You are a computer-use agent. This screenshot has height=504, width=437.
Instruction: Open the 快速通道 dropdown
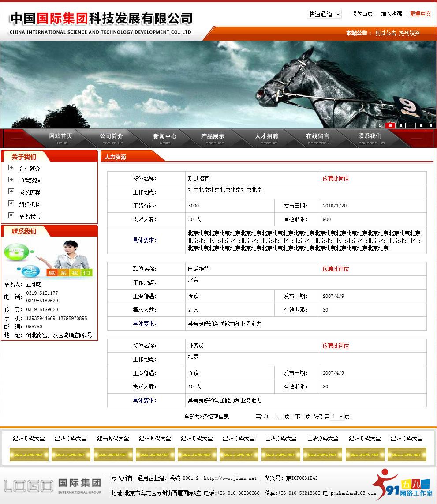click(x=324, y=14)
